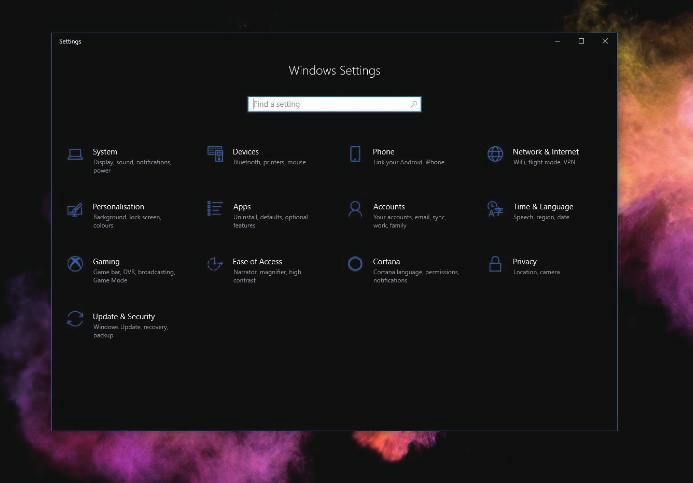This screenshot has height=483, width=693.
Task: Select the Apps category label
Action: pyautogui.click(x=242, y=207)
